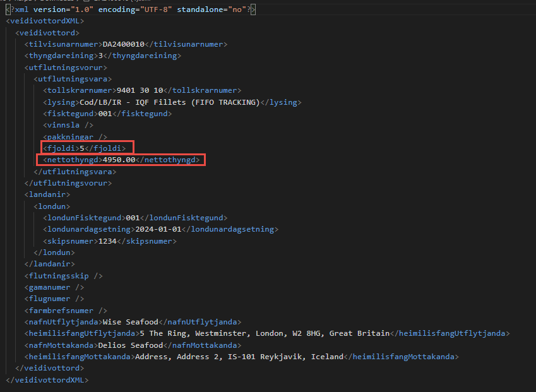Click the empty flutningsskip tag

(x=63, y=276)
